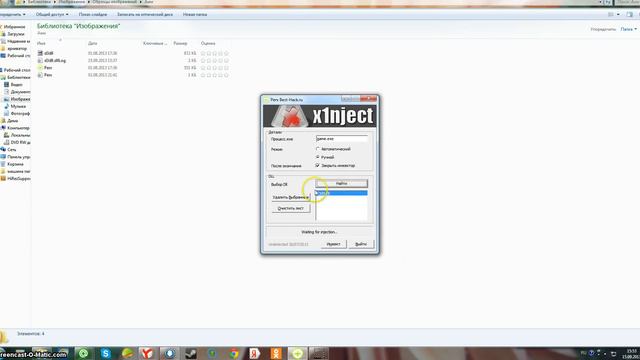Open the Папка arrangement dropdown
This screenshot has height=360, width=640.
coord(629,29)
